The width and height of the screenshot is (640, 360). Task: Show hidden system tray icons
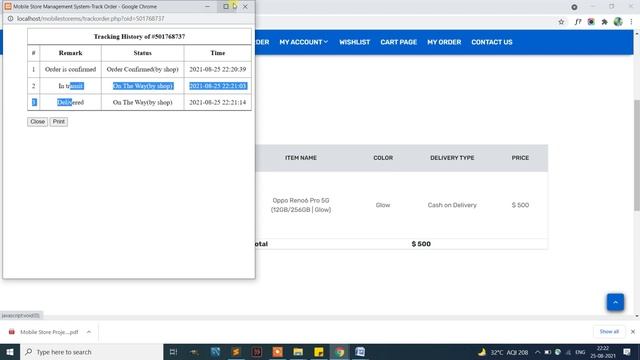click(537, 352)
